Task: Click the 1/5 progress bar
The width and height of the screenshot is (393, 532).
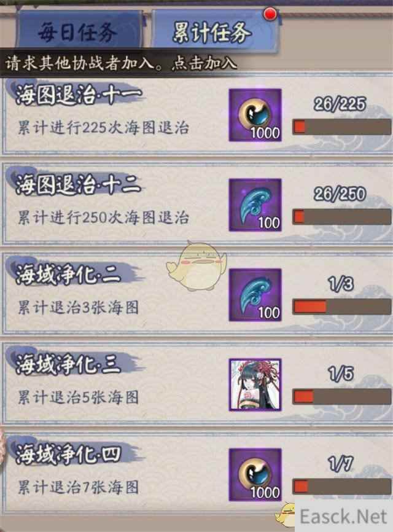Action: click(342, 397)
